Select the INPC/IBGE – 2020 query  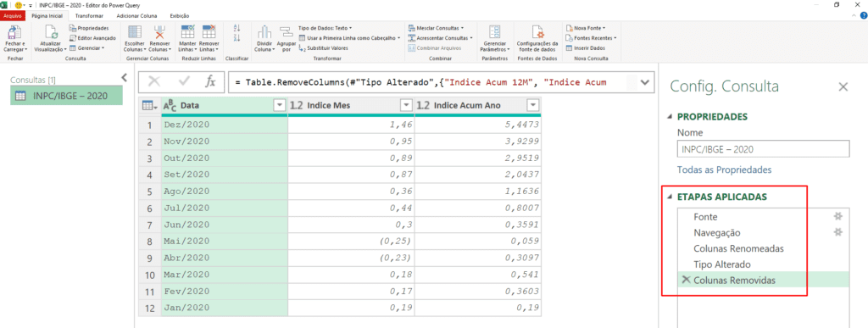tap(66, 95)
